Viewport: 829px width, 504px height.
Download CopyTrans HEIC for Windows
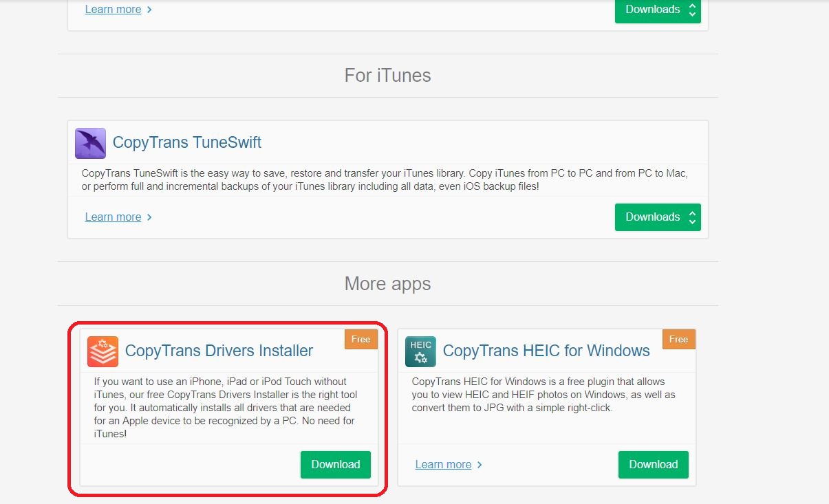tap(653, 465)
